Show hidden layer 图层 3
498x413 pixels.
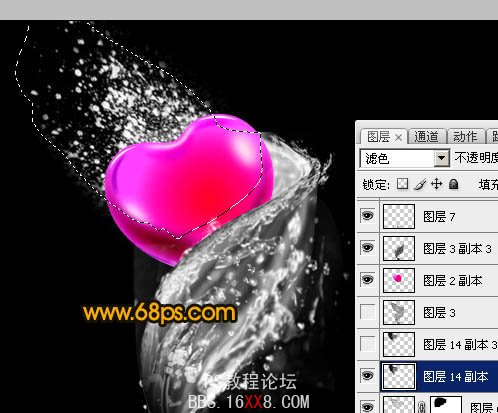[367, 312]
